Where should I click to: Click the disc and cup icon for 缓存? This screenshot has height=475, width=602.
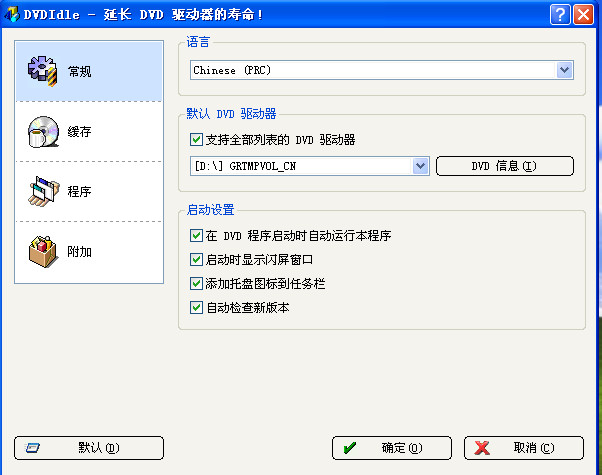tap(43, 132)
